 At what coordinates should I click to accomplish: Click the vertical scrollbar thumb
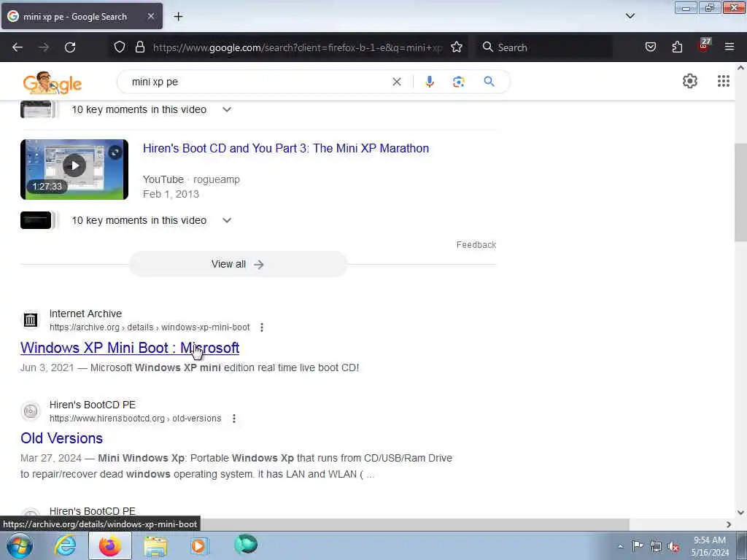click(x=741, y=192)
